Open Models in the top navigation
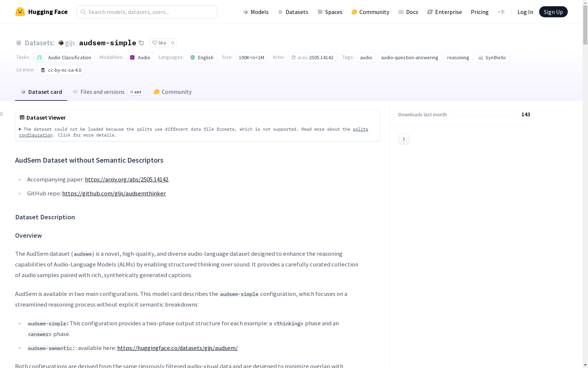 tap(256, 12)
